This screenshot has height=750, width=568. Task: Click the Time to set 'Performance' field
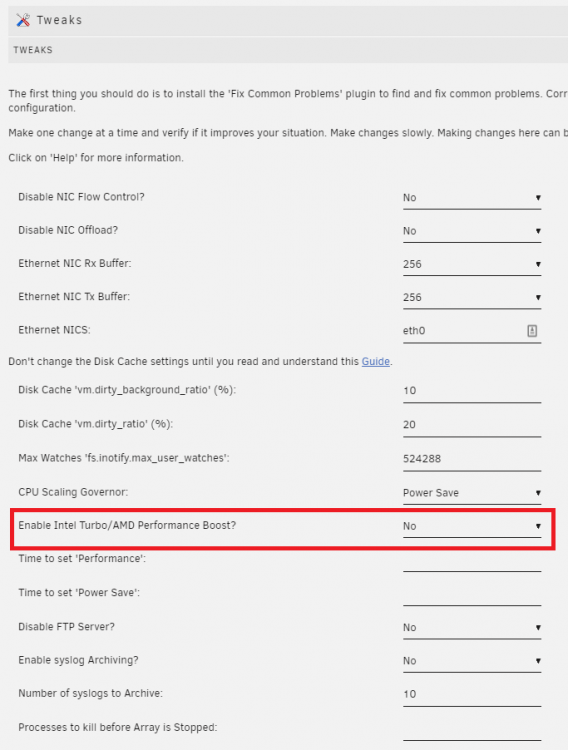(472, 561)
